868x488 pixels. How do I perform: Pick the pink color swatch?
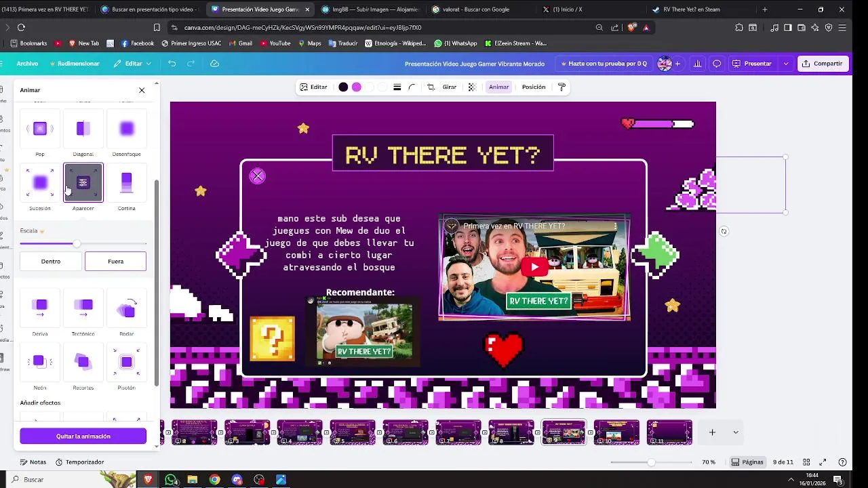tap(357, 87)
